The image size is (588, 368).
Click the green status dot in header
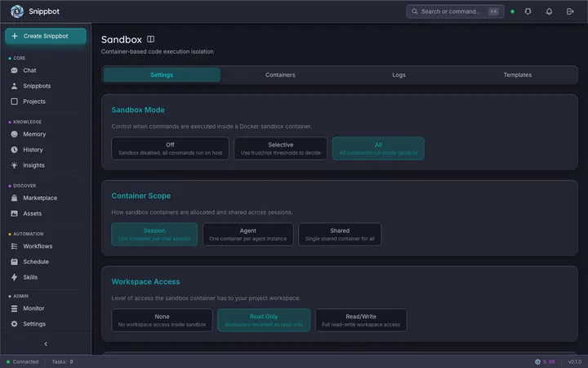tap(512, 11)
